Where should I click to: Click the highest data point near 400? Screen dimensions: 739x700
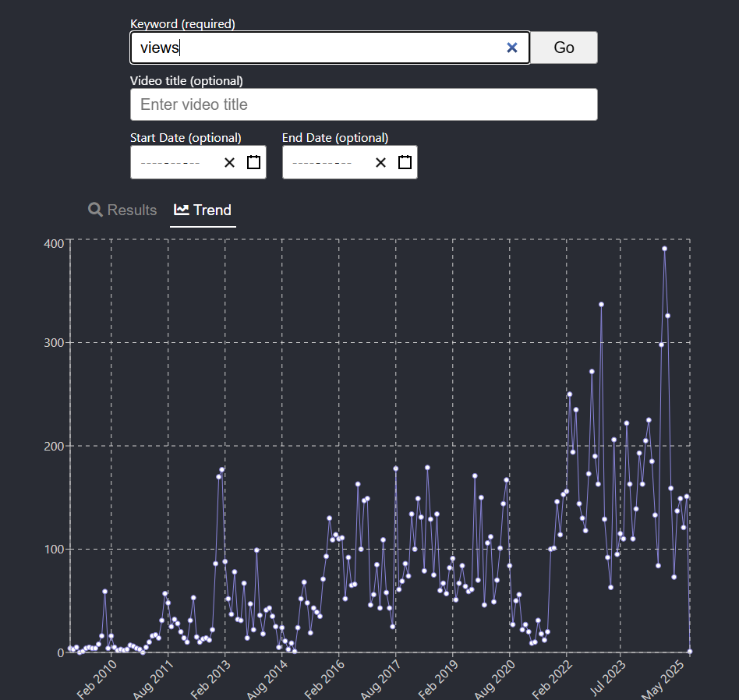[x=664, y=249]
